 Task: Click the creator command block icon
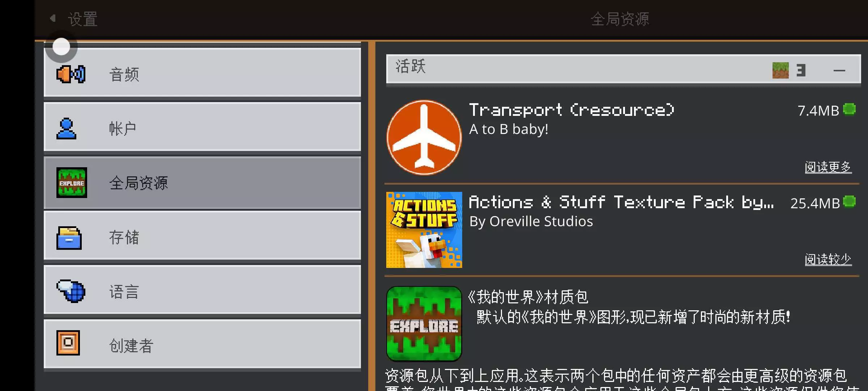[68, 343]
